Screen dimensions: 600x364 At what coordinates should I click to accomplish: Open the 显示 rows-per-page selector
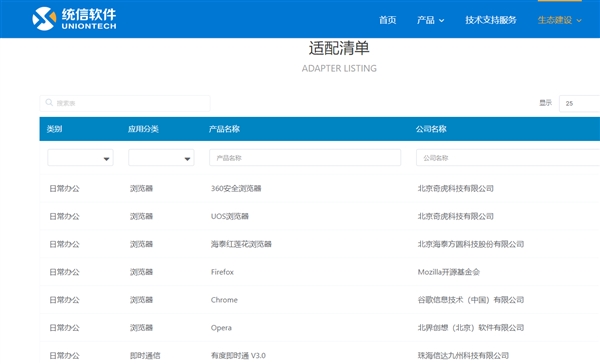579,103
